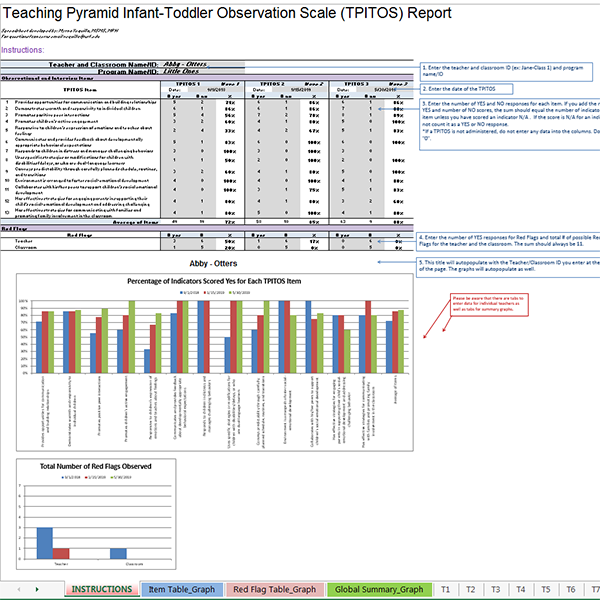Open the Red Flag Table_Graph tab

pyautogui.click(x=274, y=589)
